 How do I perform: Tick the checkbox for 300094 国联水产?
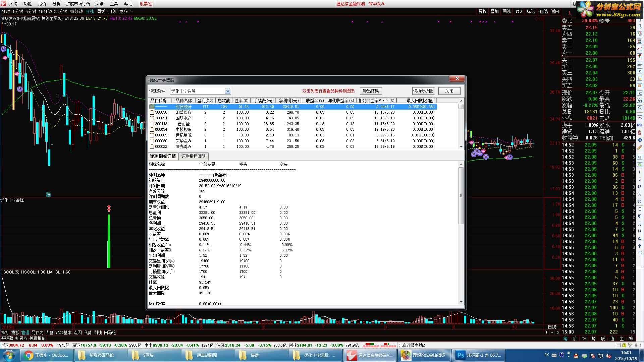point(152,118)
